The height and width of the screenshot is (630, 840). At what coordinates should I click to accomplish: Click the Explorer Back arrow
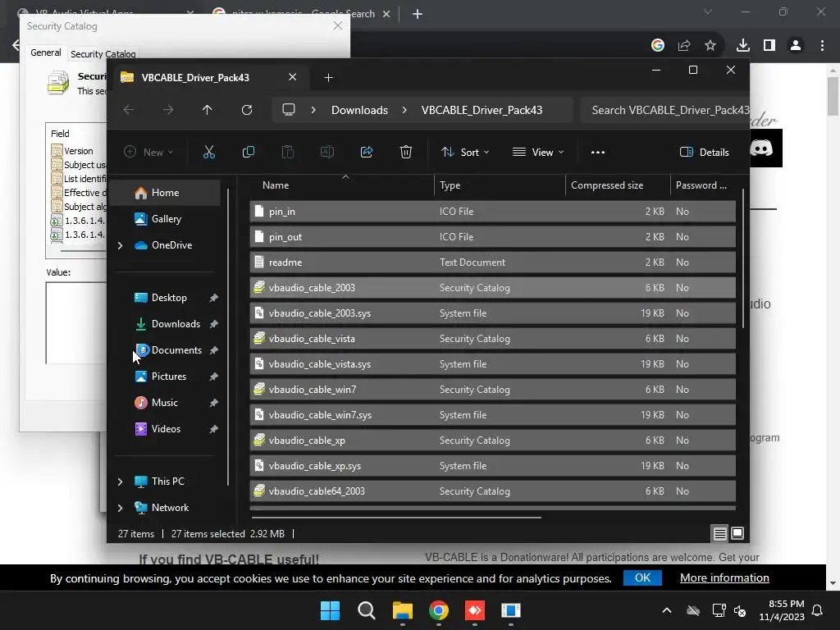click(x=129, y=110)
